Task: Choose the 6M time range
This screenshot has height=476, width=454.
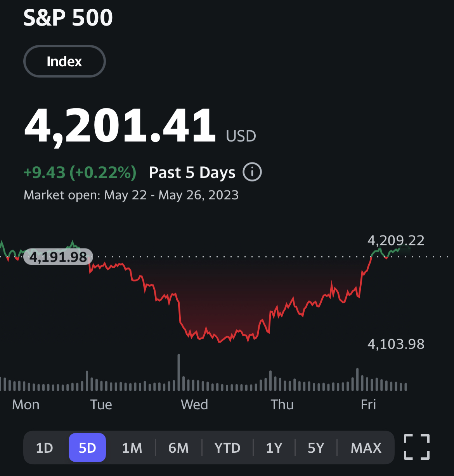Action: (178, 448)
